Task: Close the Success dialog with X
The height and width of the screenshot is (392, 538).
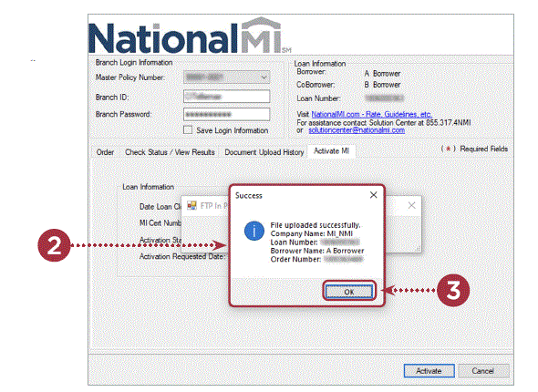Action: point(374,195)
